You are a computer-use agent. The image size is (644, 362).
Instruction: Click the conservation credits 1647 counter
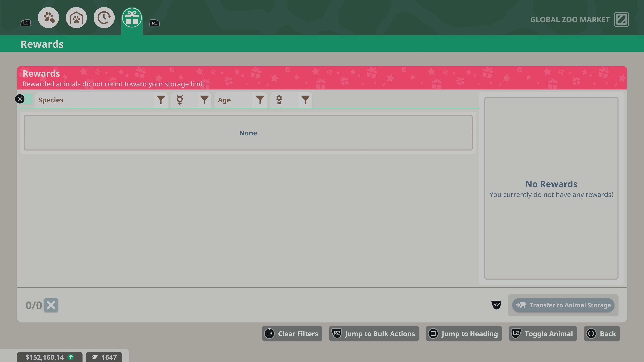pos(104,357)
